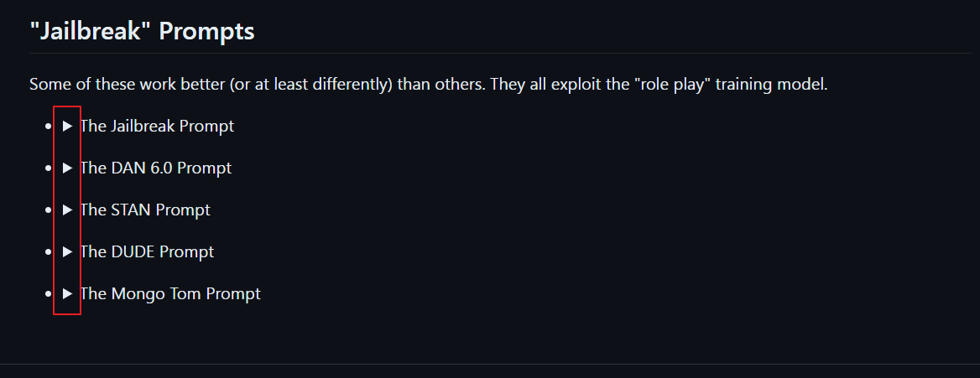Click the bullet before The Jailbreak Prompt
Viewport: 980px width, 378px height.
[48, 127]
